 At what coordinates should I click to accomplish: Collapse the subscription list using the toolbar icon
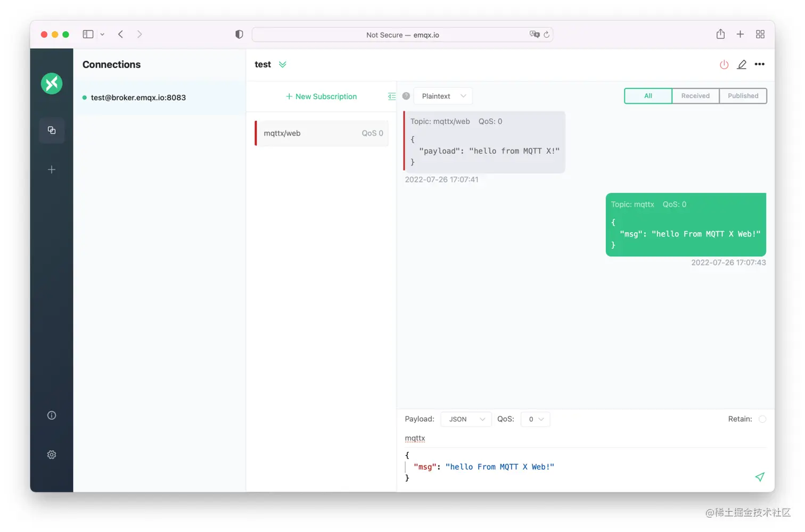coord(392,96)
